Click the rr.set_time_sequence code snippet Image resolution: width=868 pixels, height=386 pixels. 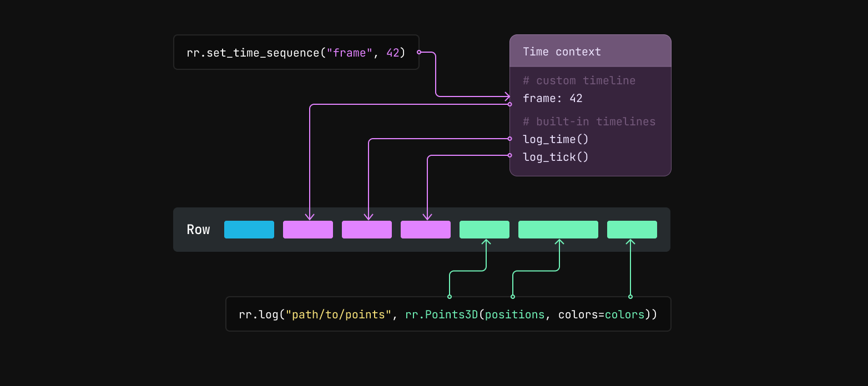pyautogui.click(x=296, y=52)
